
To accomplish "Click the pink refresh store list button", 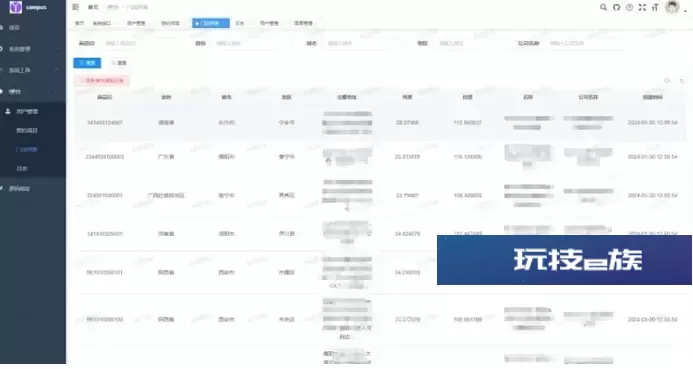I will (x=102, y=80).
